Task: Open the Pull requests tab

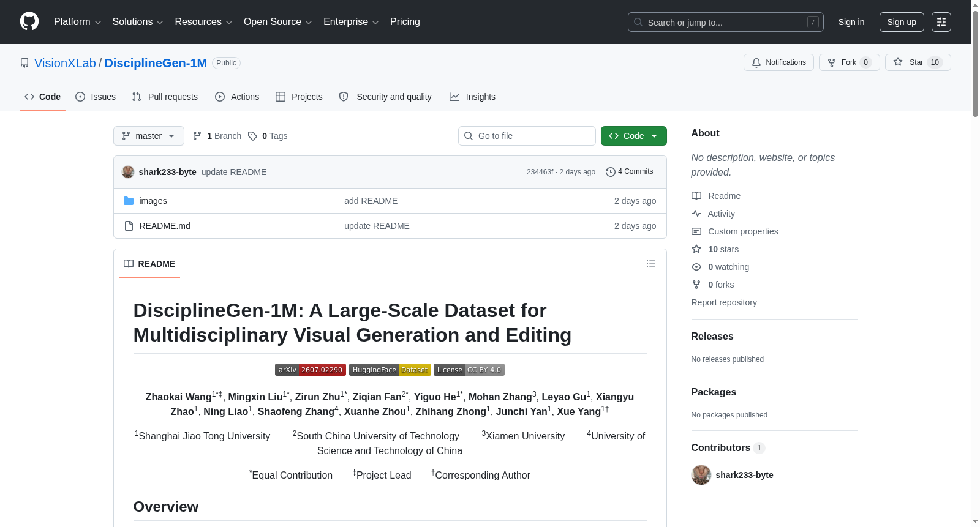Action: click(x=165, y=97)
